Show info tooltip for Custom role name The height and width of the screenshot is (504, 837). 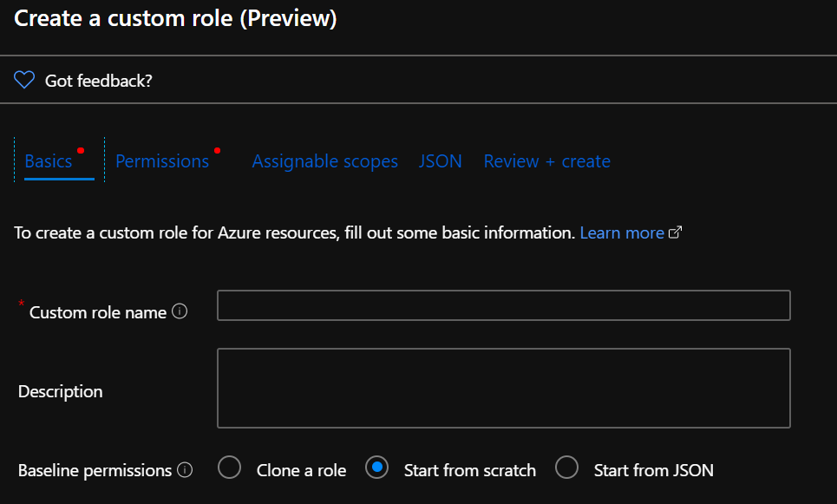point(180,311)
